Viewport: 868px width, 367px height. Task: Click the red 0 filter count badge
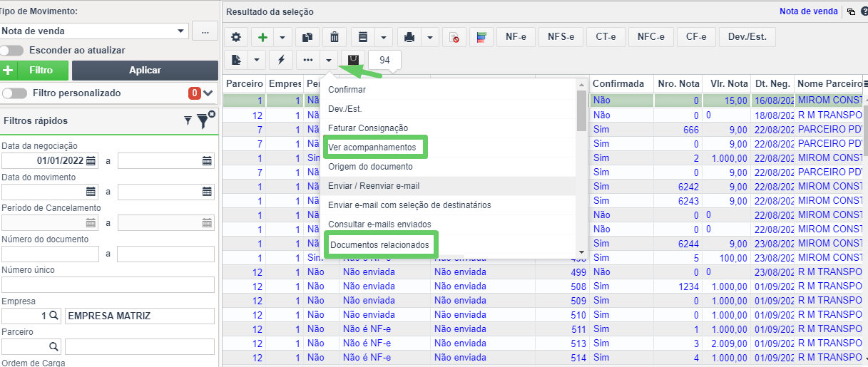[x=194, y=93]
